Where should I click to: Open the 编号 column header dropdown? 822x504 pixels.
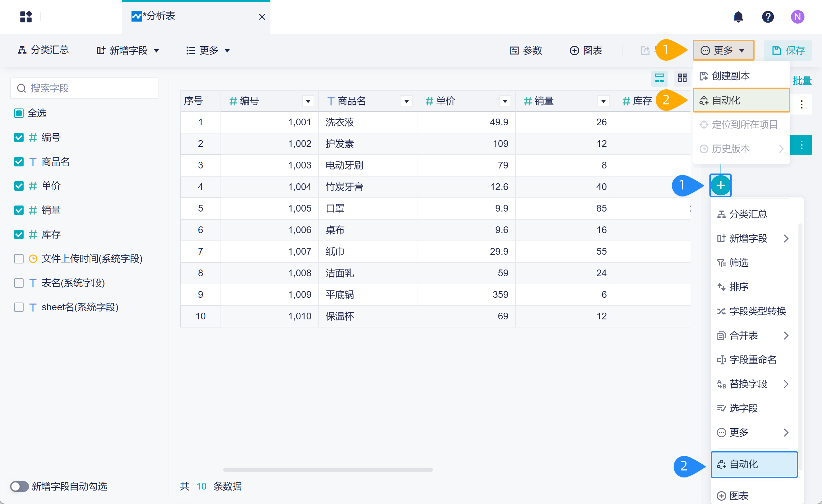pos(308,101)
